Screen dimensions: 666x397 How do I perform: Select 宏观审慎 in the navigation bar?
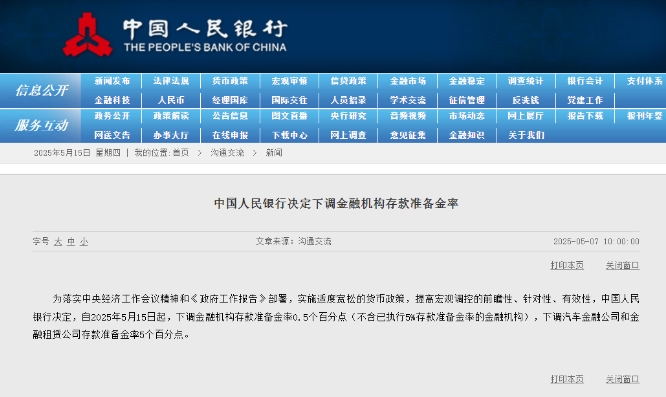289,81
